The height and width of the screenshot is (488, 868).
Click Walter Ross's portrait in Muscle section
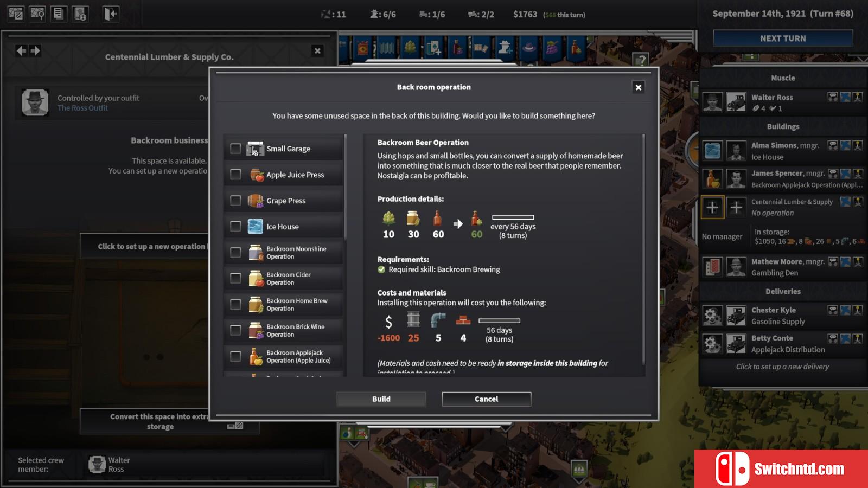712,102
